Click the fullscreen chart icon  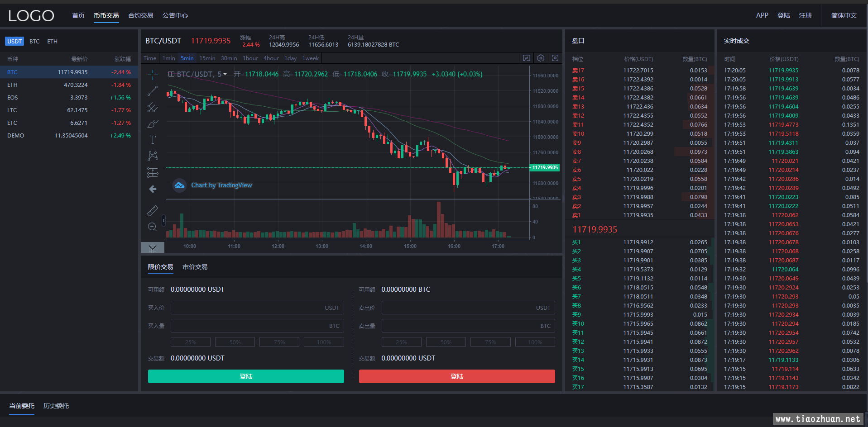(x=555, y=58)
